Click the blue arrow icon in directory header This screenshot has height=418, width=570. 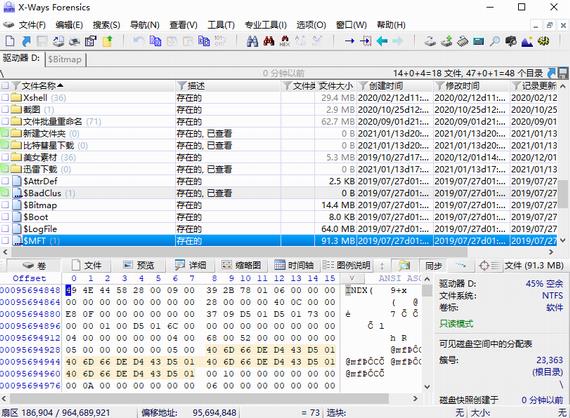pyautogui.click(x=551, y=73)
